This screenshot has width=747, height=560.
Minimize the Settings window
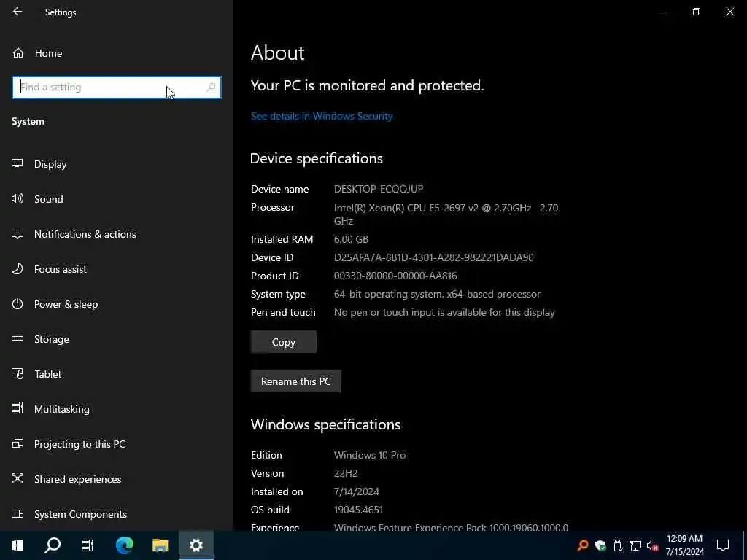click(x=662, y=12)
